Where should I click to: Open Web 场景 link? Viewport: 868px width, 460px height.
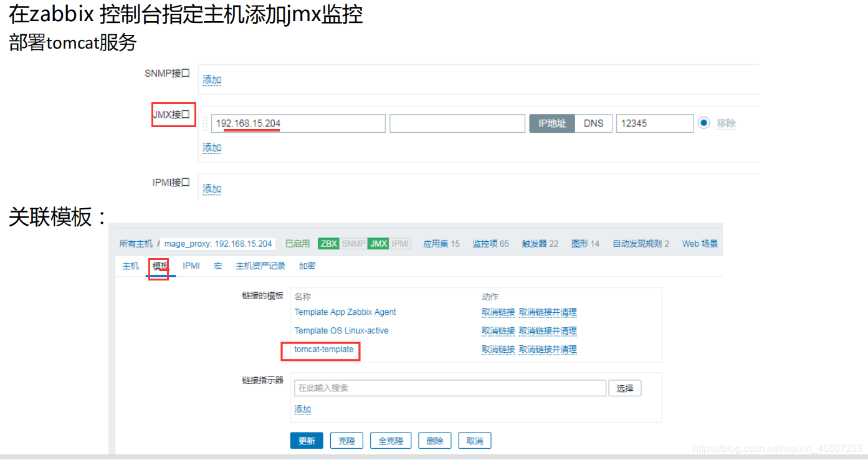700,244
